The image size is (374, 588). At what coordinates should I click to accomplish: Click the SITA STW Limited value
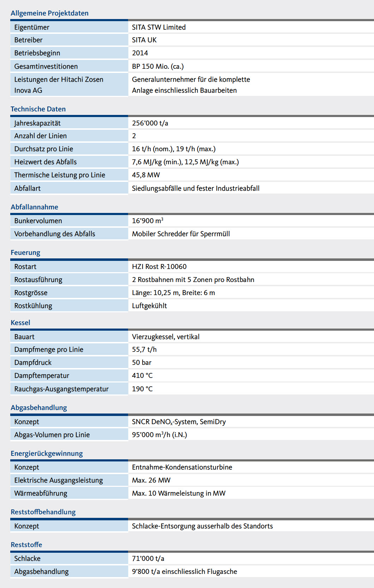[159, 27]
